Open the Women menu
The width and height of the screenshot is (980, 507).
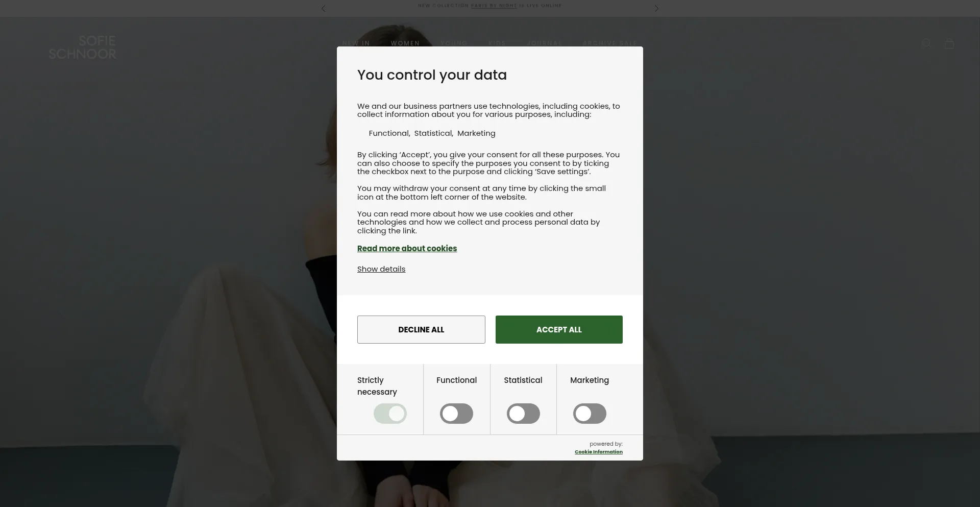(405, 43)
